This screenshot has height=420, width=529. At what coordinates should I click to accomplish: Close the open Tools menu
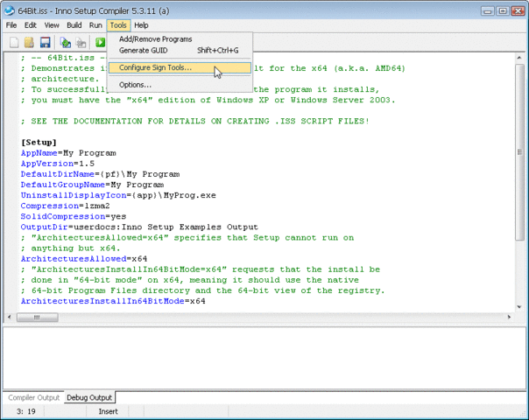[118, 25]
